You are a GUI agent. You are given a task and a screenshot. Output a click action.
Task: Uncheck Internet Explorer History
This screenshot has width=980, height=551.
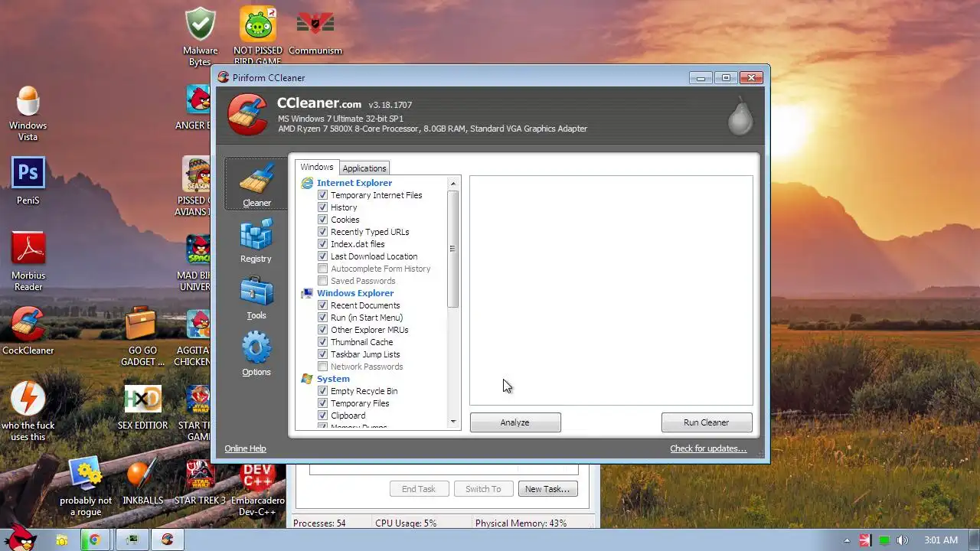[x=323, y=207]
